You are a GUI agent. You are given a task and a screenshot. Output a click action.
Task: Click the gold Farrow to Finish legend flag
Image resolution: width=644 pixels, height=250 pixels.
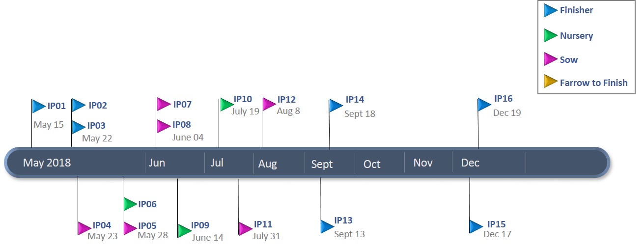tap(550, 82)
